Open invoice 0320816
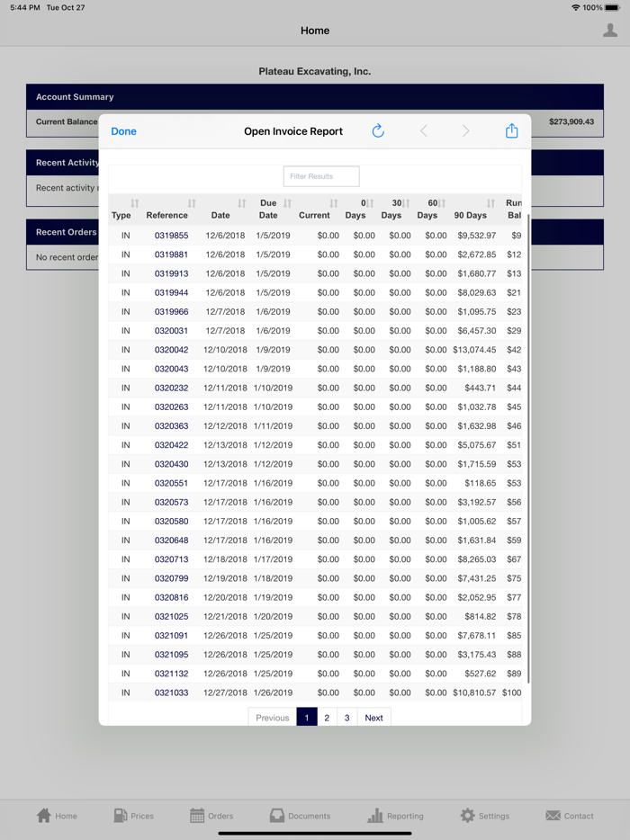This screenshot has height=840, width=630. [172, 597]
